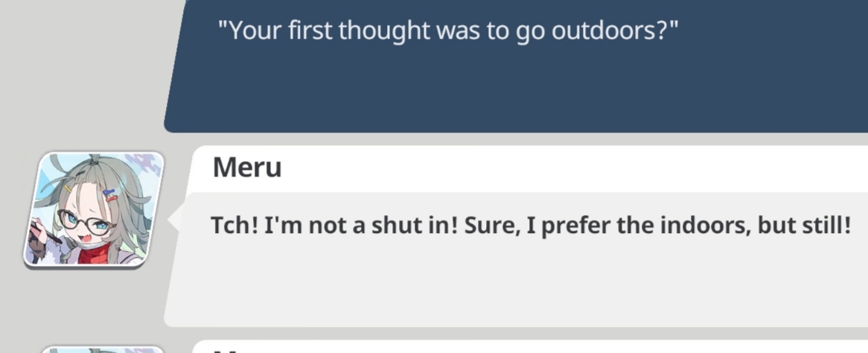Tap the dark blue player reply bubble
The width and height of the screenshot is (868, 353).
[516, 66]
